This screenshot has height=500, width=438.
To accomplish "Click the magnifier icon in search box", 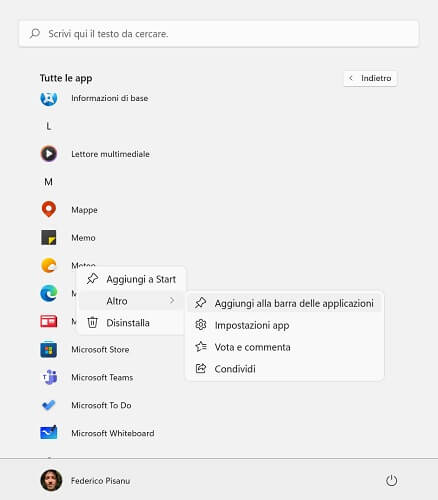I will (x=35, y=34).
